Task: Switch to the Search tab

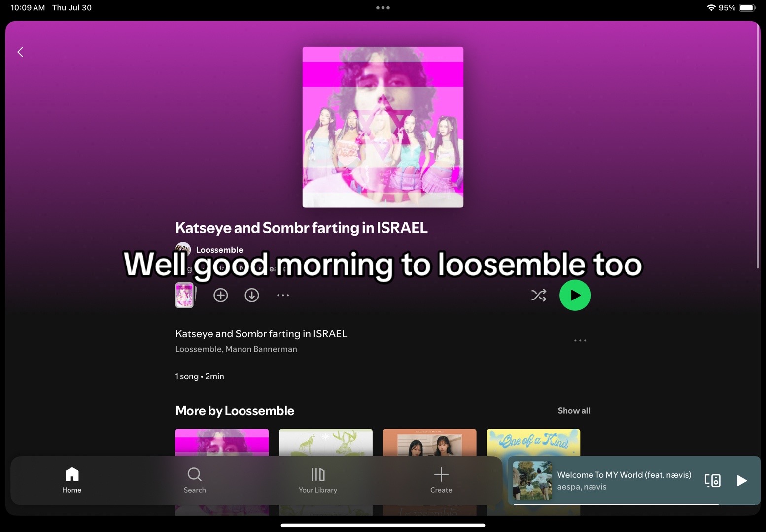Action: pos(195,480)
